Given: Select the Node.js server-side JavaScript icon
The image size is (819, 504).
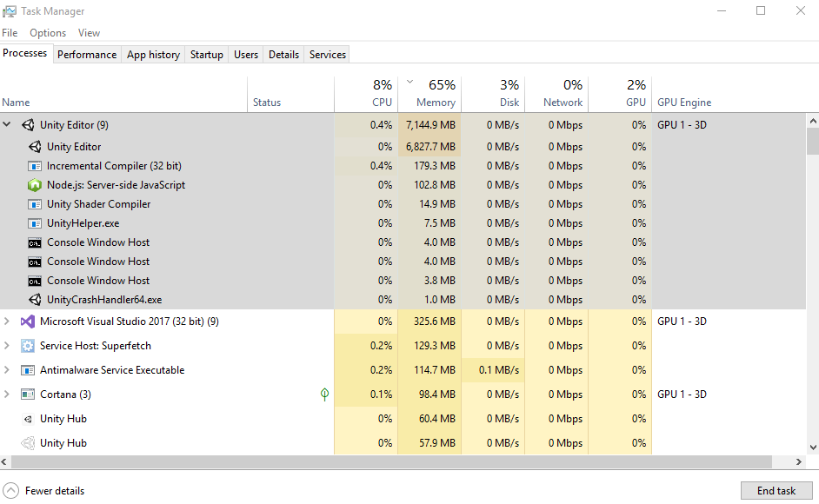Looking at the screenshot, I should 35,184.
